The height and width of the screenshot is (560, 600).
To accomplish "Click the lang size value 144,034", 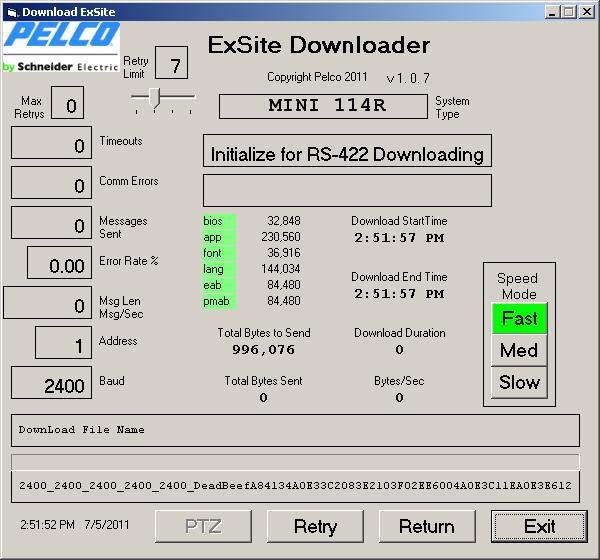I will pyautogui.click(x=281, y=269).
